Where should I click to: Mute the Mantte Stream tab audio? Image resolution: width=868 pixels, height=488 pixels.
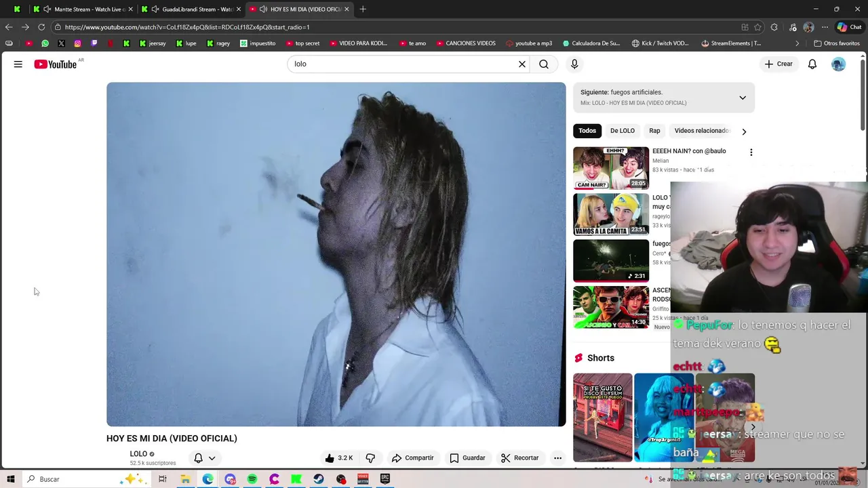click(47, 9)
